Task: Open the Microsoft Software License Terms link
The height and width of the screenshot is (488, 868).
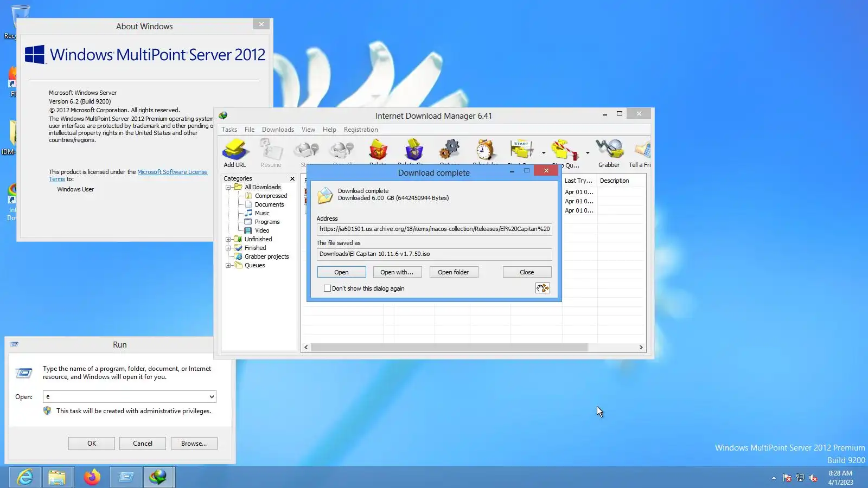Action: [x=128, y=175]
